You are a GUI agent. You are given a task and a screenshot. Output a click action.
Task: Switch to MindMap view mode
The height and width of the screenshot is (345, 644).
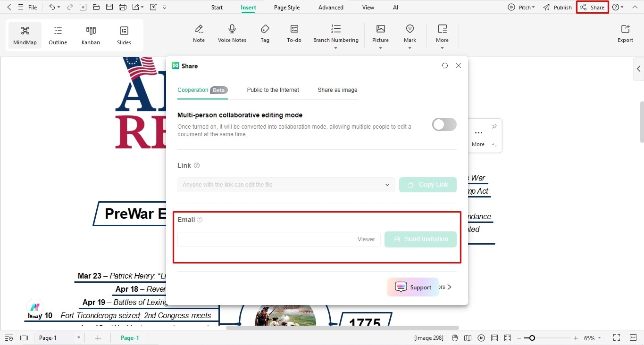[25, 35]
